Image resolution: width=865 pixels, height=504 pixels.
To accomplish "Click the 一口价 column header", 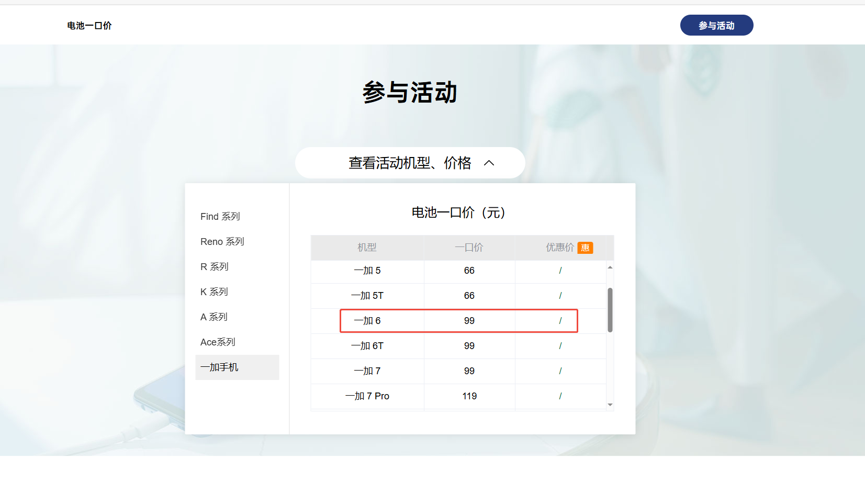I will (x=469, y=248).
